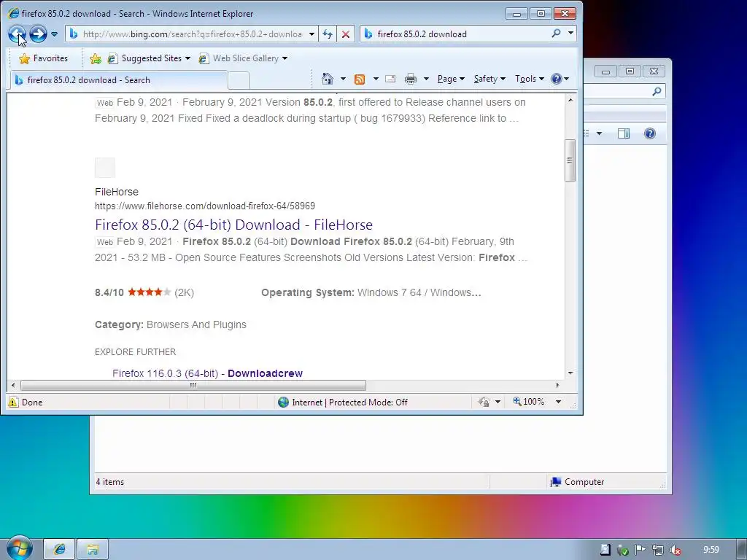747x560 pixels.
Task: Expand the view options dropdown in Explorer window
Action: [600, 133]
